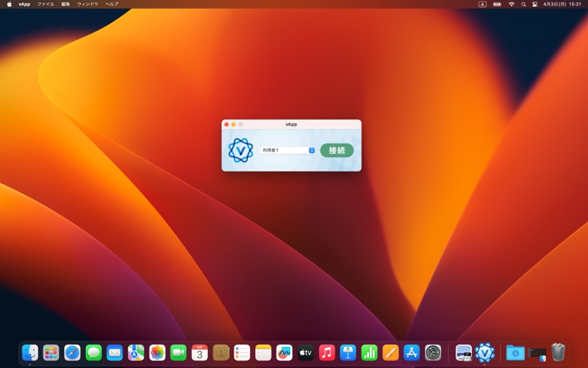This screenshot has height=368, width=588.
Task: Open Apple TV from the Dock
Action: click(x=306, y=353)
